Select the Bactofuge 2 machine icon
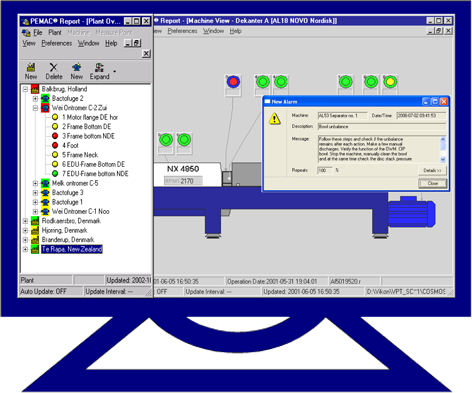The height and width of the screenshot is (393, 472). coord(45,98)
